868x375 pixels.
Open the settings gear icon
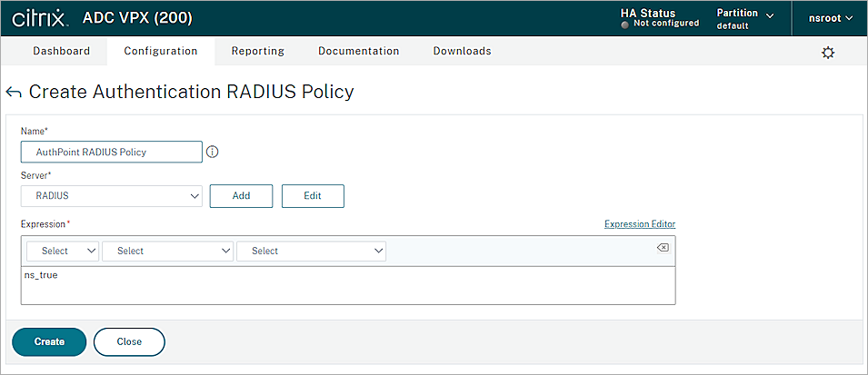click(x=827, y=53)
